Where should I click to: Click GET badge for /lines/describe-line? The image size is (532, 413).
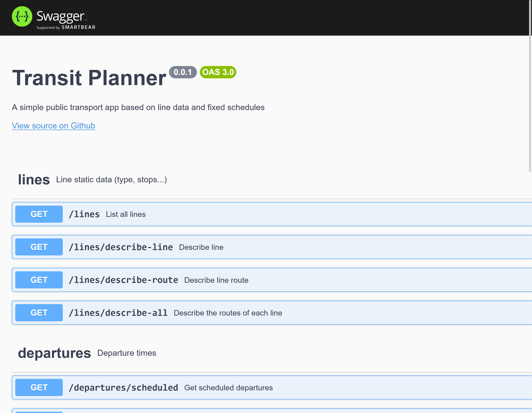(x=39, y=247)
